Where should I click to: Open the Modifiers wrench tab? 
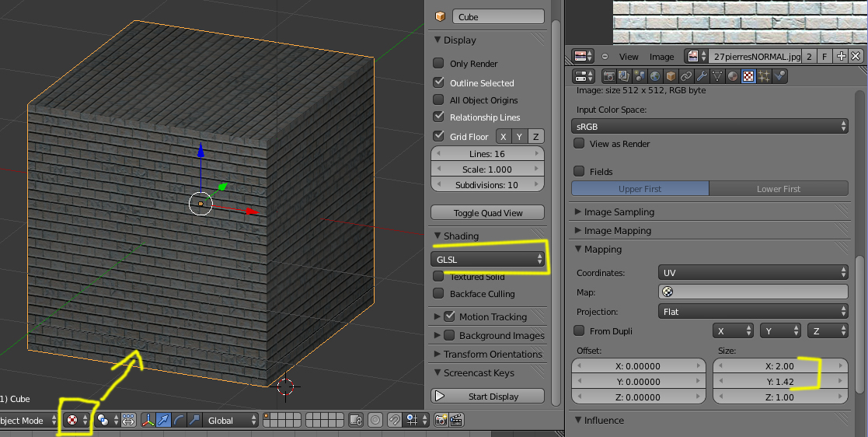pyautogui.click(x=701, y=76)
